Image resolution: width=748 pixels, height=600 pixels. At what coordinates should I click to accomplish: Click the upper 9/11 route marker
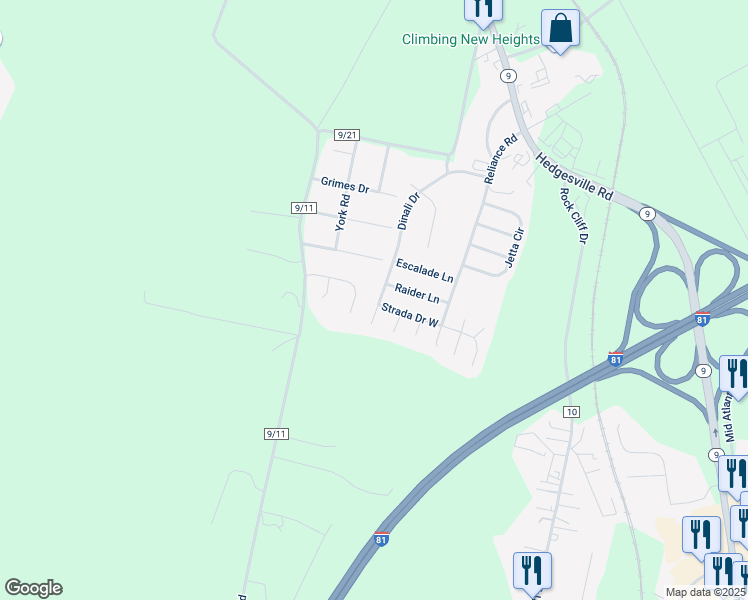click(304, 208)
